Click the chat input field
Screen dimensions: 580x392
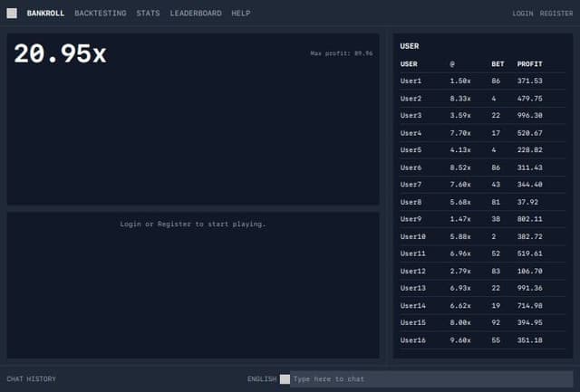431,379
